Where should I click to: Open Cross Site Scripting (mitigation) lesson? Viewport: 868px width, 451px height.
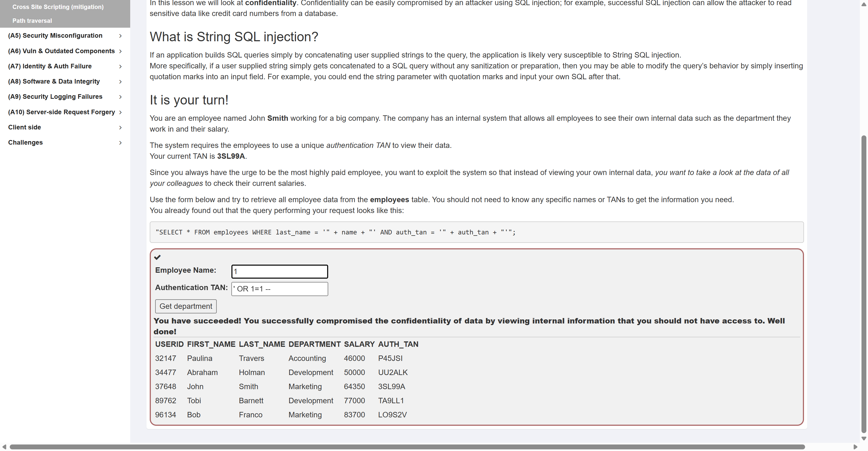click(58, 7)
